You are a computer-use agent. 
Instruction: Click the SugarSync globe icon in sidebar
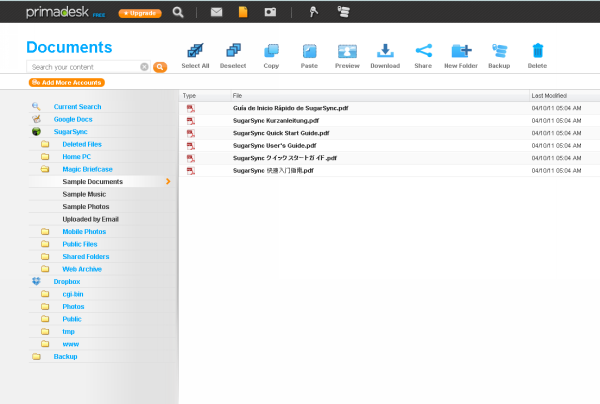(36, 132)
